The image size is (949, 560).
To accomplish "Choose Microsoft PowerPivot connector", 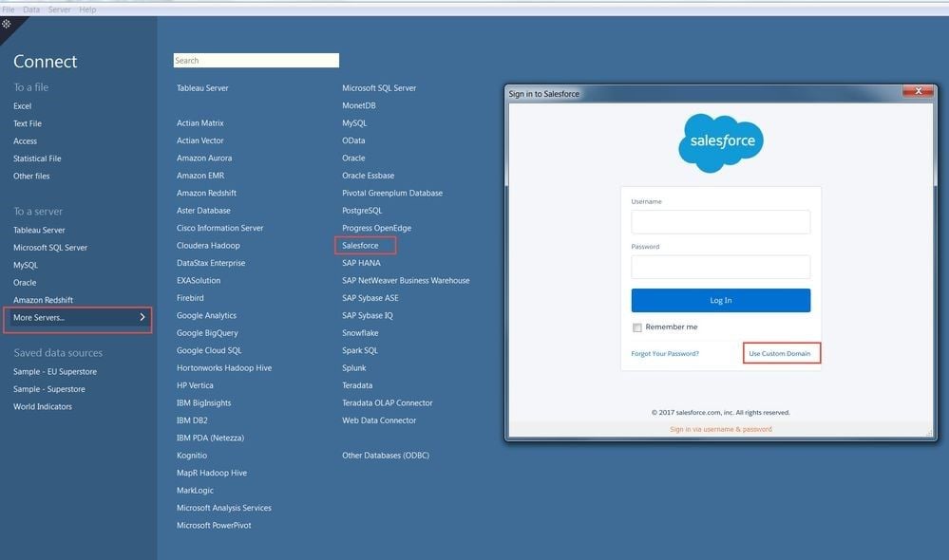I will tap(214, 526).
